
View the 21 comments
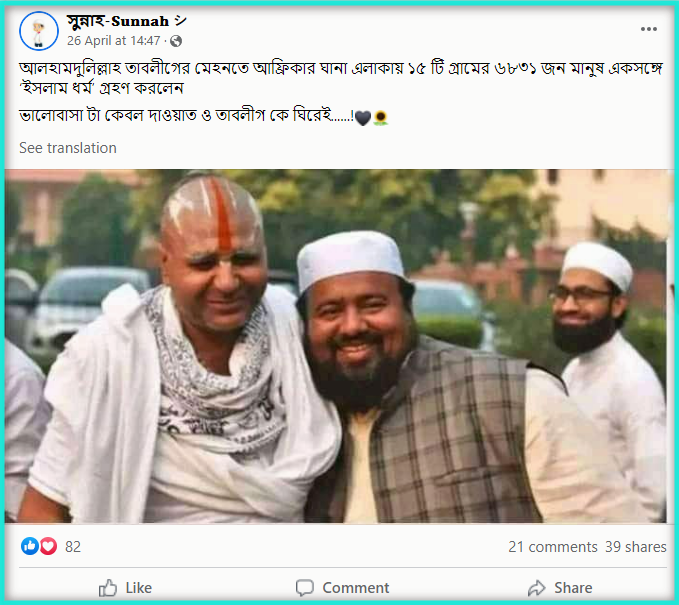tap(553, 547)
